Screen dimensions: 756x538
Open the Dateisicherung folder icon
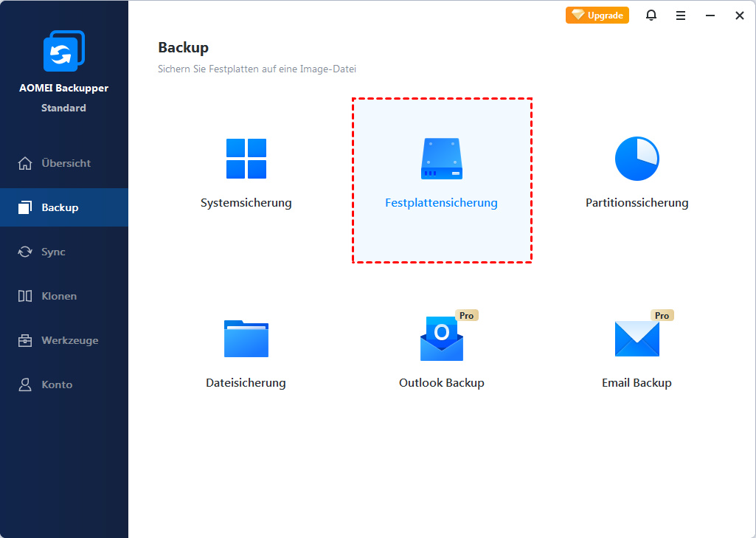coord(246,338)
